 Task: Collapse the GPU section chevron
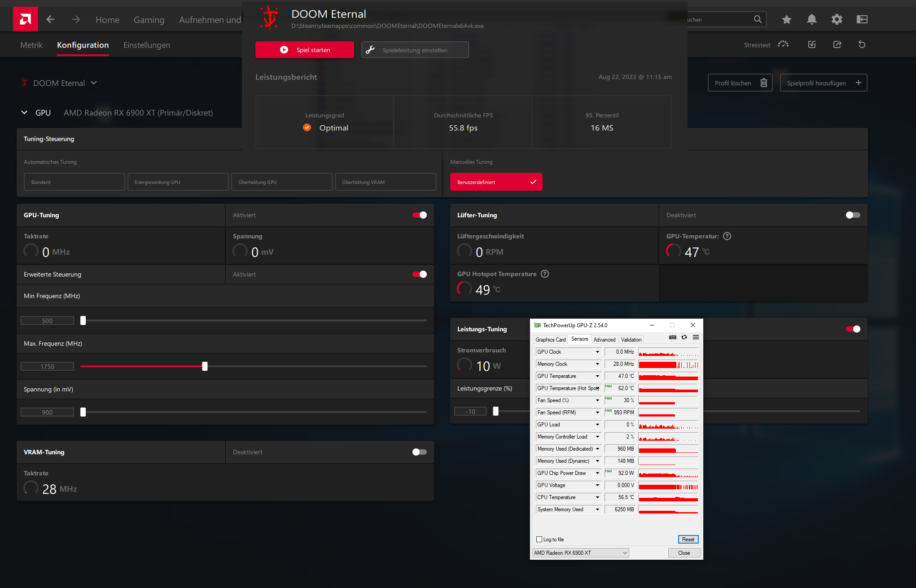[24, 113]
